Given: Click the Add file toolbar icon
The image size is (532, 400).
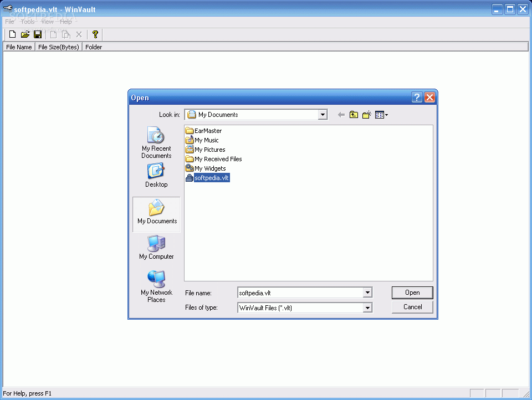Looking at the screenshot, I should (53, 34).
